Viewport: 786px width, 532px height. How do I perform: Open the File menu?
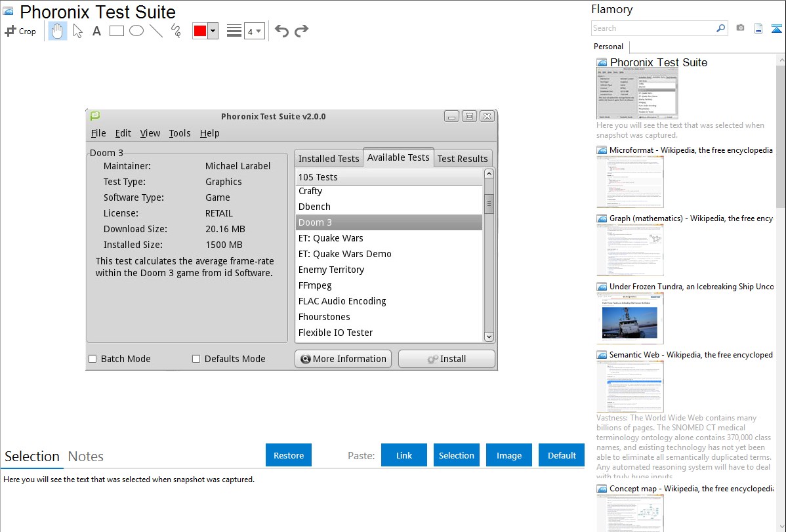pos(98,133)
